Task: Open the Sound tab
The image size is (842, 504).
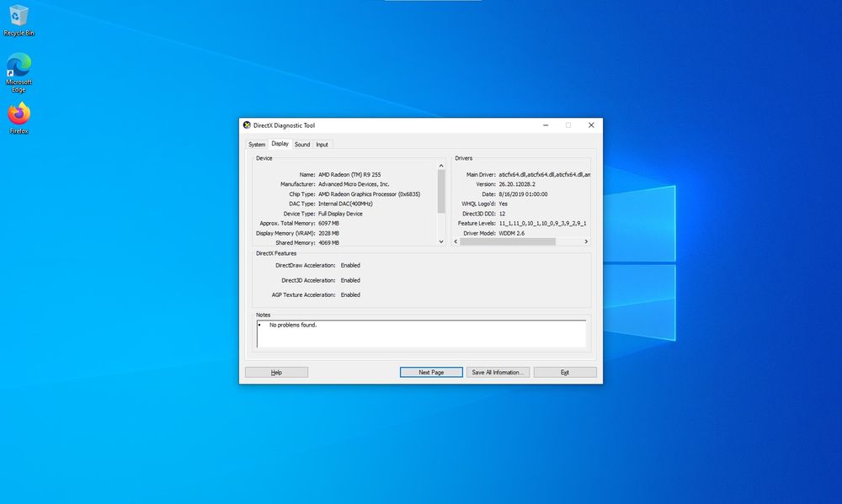Action: [302, 145]
